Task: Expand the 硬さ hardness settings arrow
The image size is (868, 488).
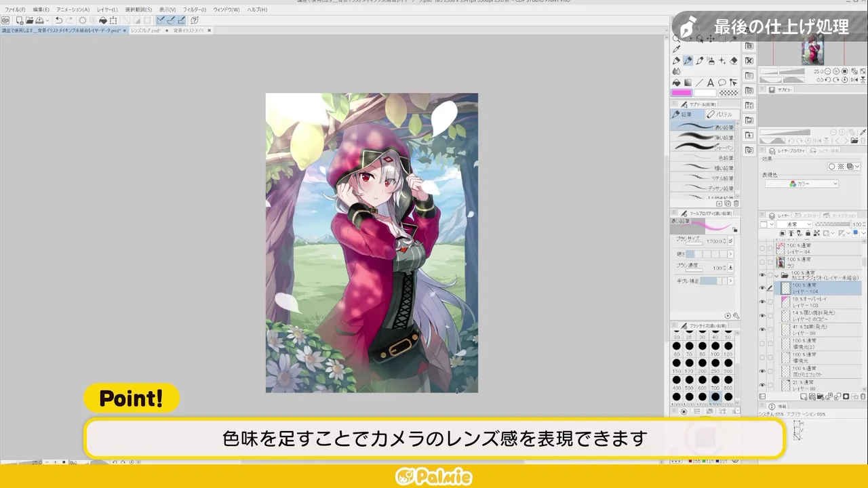Action: pyautogui.click(x=731, y=253)
